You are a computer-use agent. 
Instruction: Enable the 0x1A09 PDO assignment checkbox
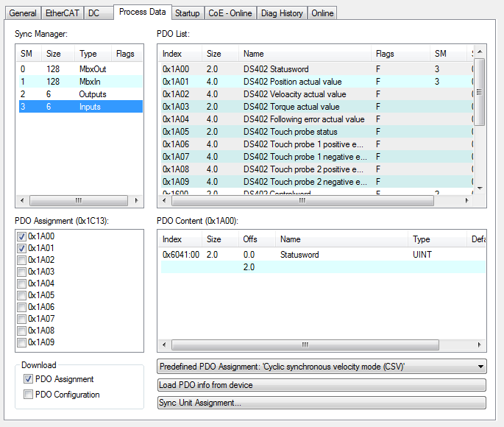point(21,342)
